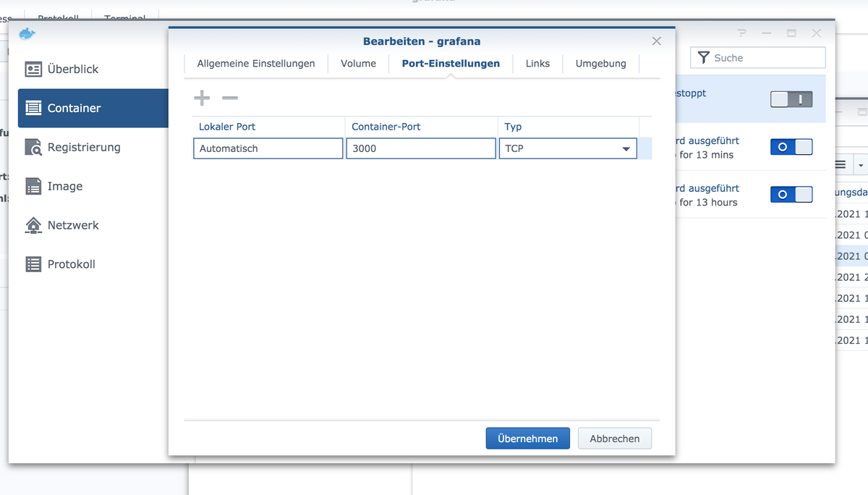Click the Übernehmen button
This screenshot has height=495, width=868.
click(x=527, y=439)
